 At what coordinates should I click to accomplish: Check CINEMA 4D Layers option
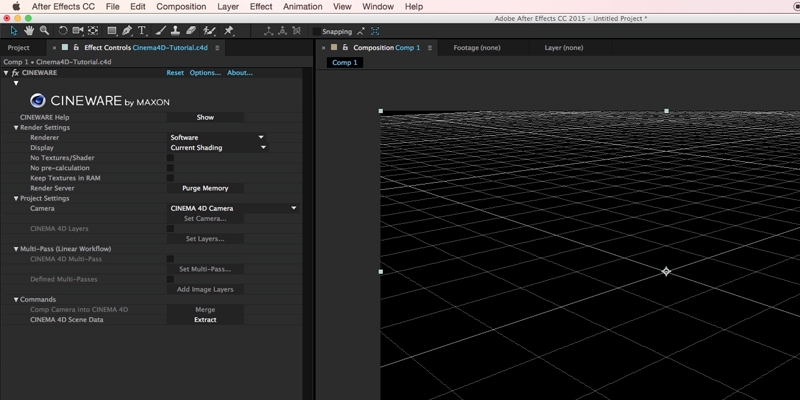[x=170, y=229]
